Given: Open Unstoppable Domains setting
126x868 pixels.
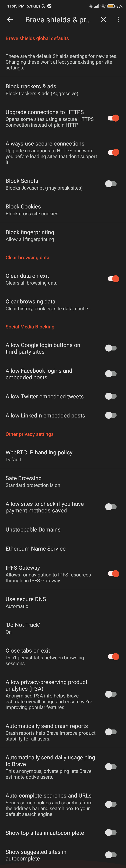Looking at the screenshot, I should point(63,529).
